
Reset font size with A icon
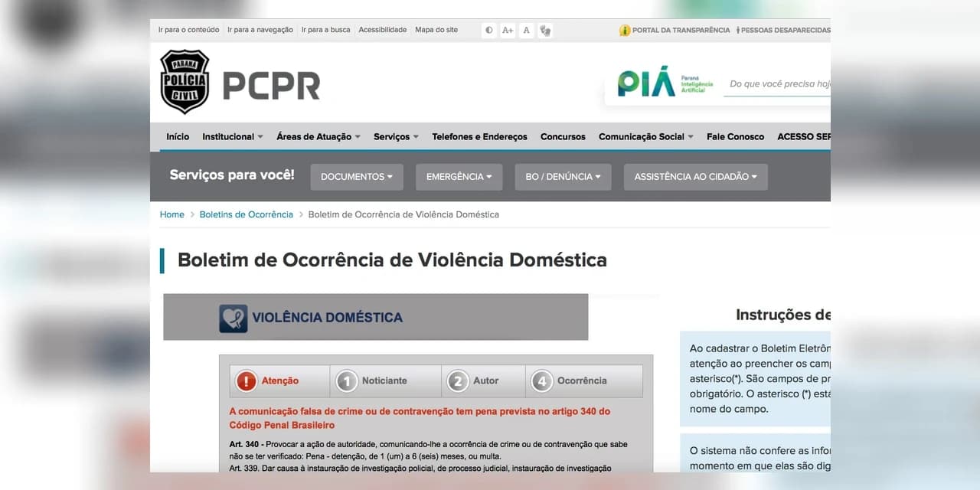pyautogui.click(x=526, y=31)
